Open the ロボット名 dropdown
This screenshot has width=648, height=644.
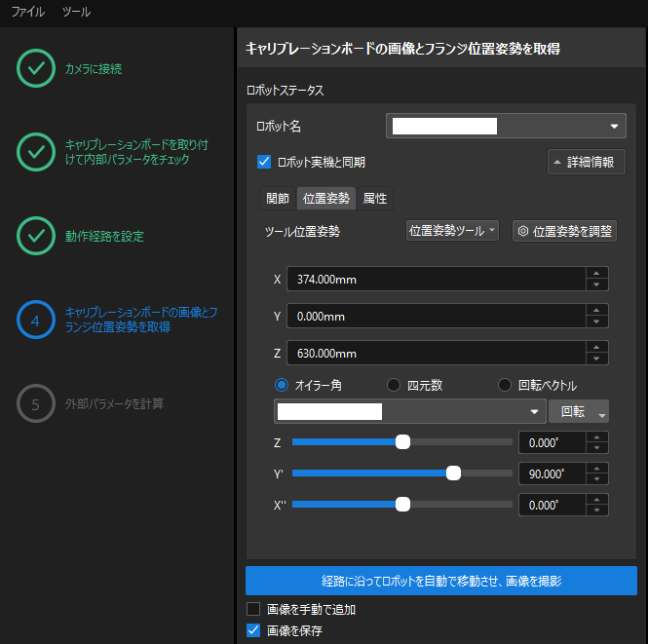point(506,126)
